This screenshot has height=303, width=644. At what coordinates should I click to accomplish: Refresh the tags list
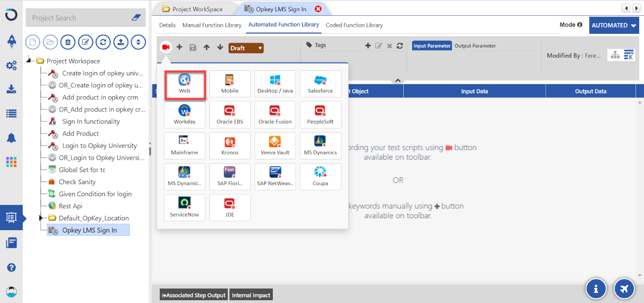point(400,46)
